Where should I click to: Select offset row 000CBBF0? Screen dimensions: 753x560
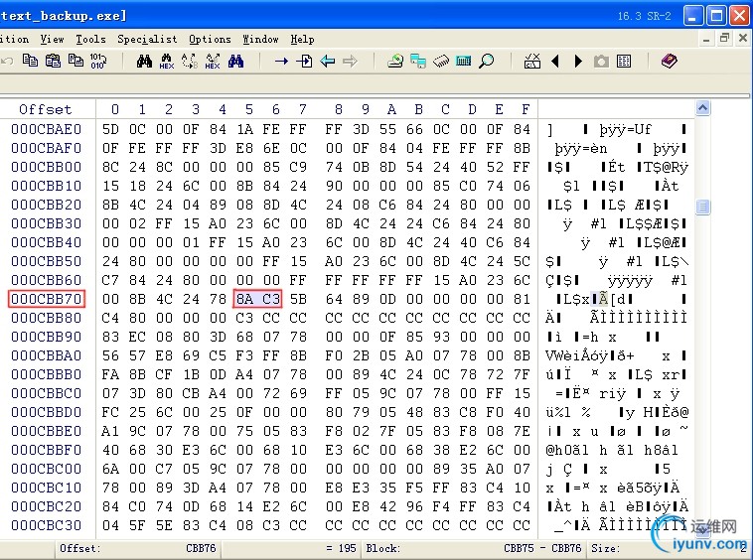click(47, 450)
